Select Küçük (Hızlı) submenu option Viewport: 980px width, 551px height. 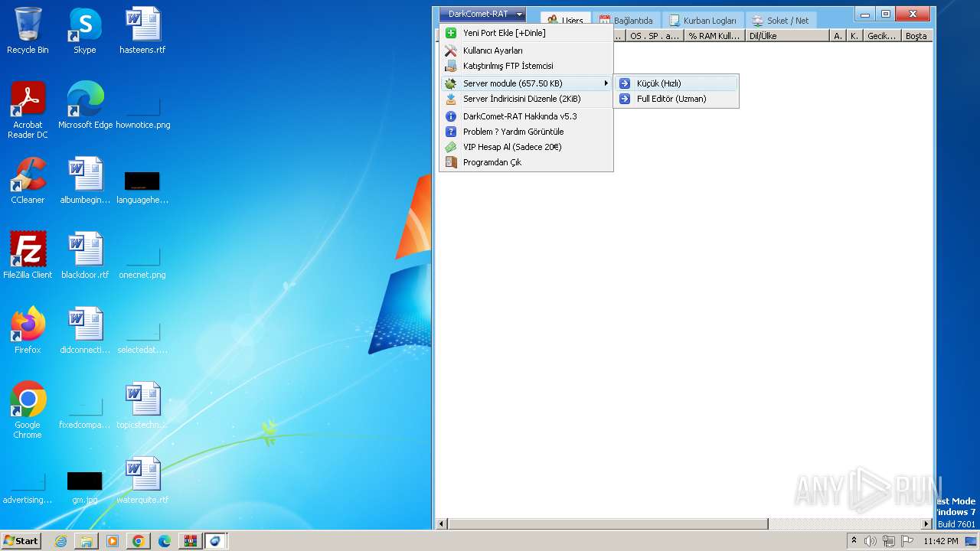click(x=676, y=83)
